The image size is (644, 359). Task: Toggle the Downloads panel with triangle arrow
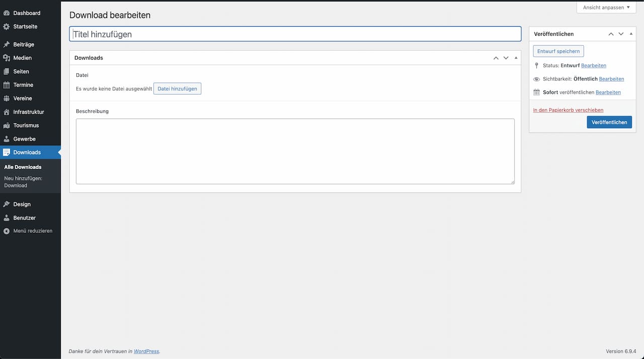pos(516,58)
